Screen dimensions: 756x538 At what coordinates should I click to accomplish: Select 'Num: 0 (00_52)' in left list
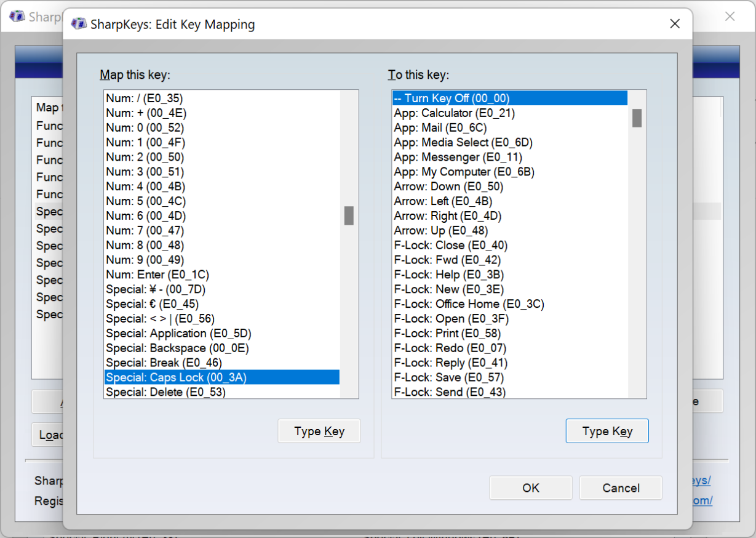(145, 127)
